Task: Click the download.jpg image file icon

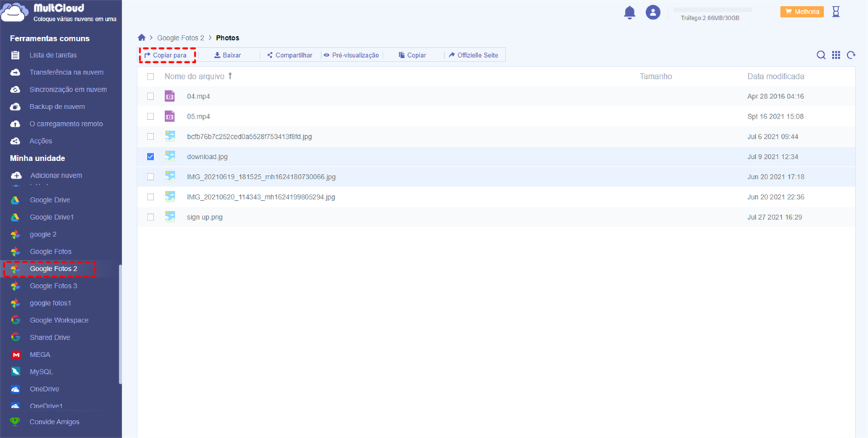Action: tap(170, 155)
